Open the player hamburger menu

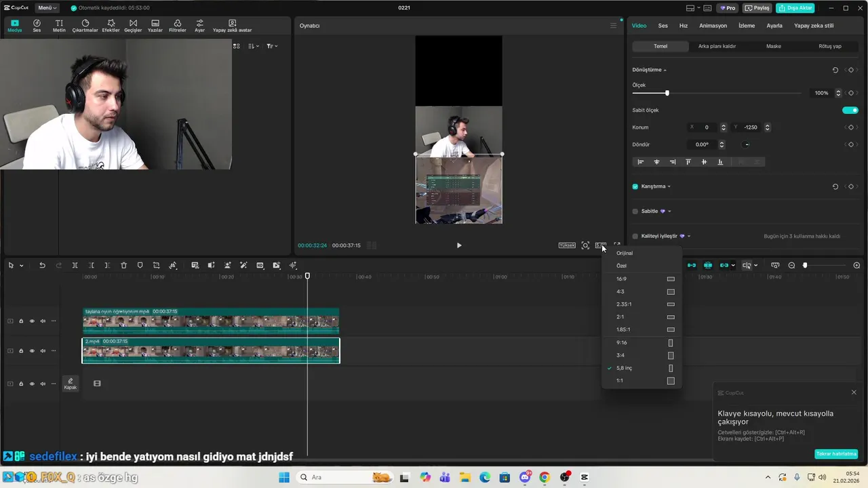click(x=613, y=26)
